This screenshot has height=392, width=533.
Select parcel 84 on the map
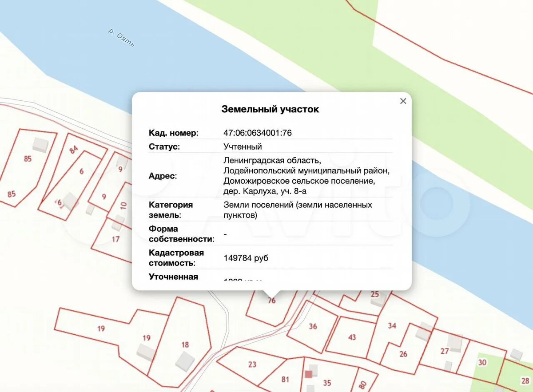coord(74,150)
